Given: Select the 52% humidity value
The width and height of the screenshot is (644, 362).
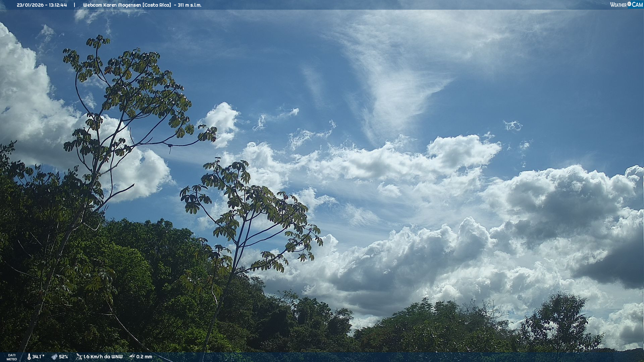Looking at the screenshot, I should pyautogui.click(x=63, y=357).
